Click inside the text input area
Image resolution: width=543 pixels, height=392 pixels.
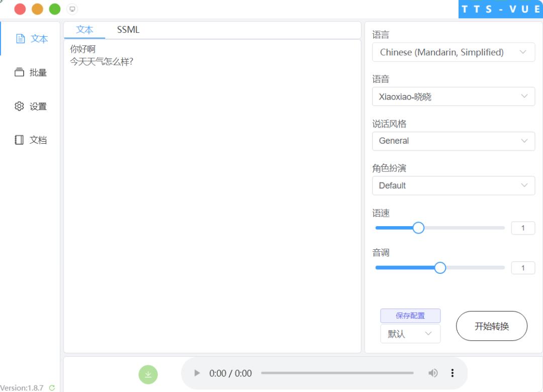coord(211,151)
